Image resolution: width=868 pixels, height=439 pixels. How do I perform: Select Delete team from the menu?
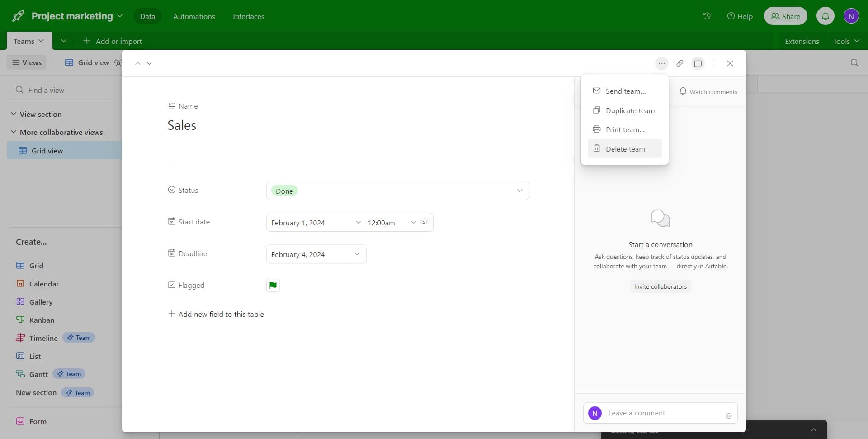(625, 149)
